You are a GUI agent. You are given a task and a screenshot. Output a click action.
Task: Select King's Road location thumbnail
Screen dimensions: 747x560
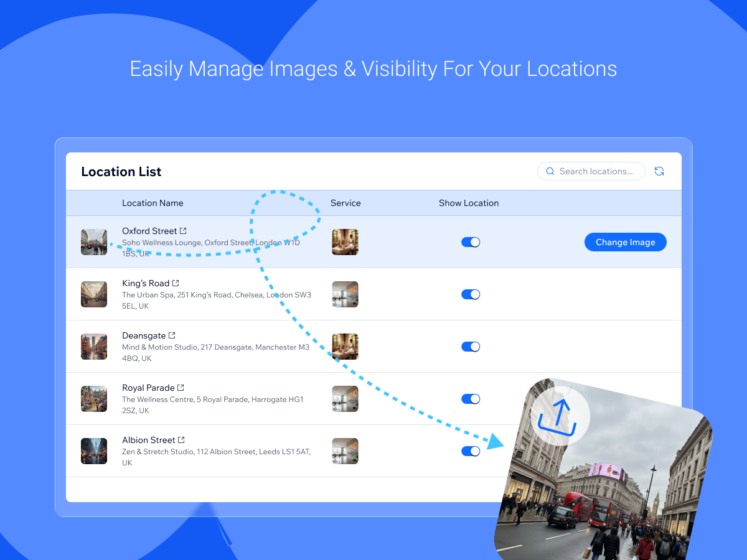94,294
